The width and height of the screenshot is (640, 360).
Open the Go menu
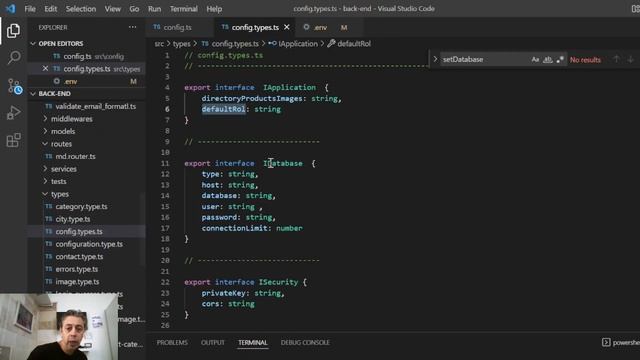(134, 9)
